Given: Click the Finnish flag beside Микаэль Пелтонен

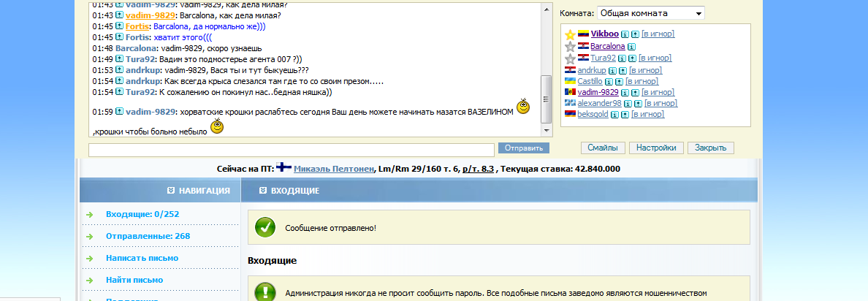Looking at the screenshot, I should click(x=283, y=168).
